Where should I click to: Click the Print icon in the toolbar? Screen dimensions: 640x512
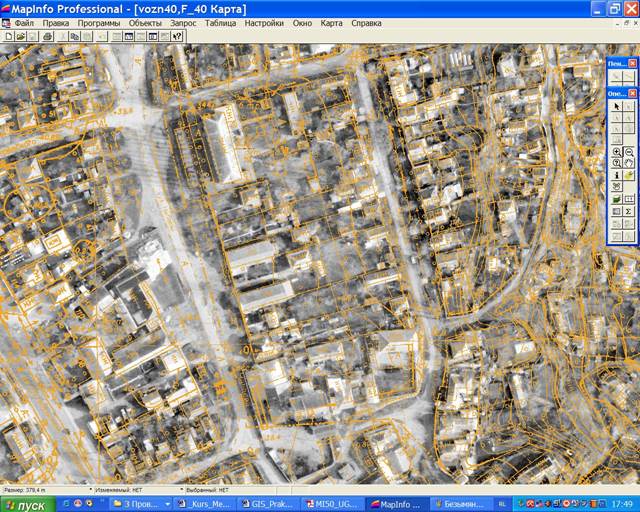click(x=47, y=36)
